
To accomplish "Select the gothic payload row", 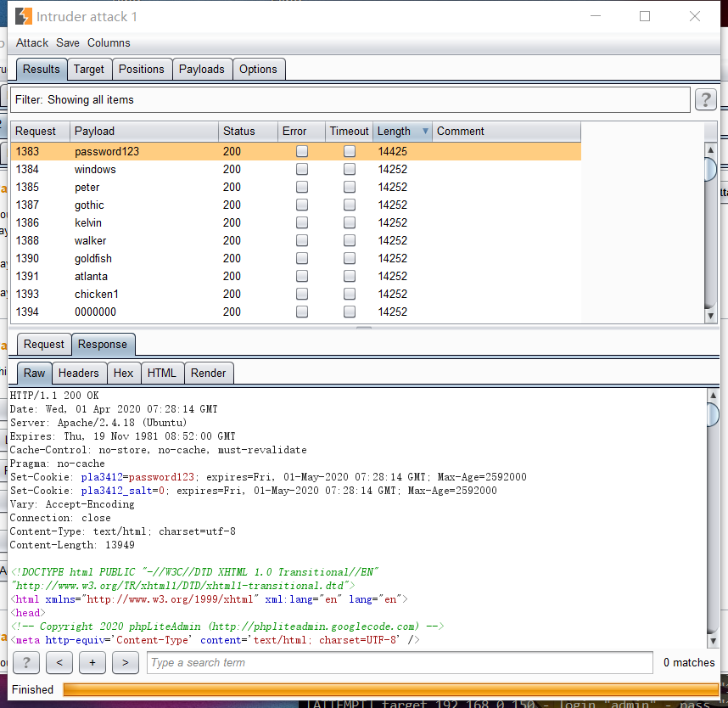I will [296, 205].
